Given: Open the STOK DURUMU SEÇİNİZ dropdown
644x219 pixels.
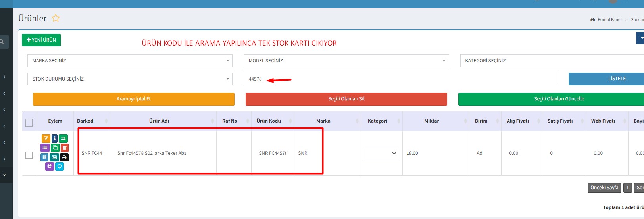Looking at the screenshot, I should [130, 79].
